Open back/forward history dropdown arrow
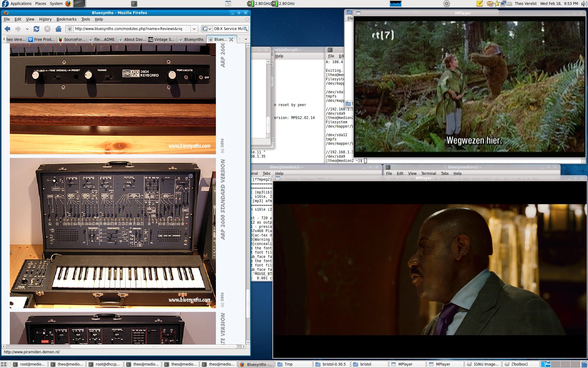 (27, 29)
